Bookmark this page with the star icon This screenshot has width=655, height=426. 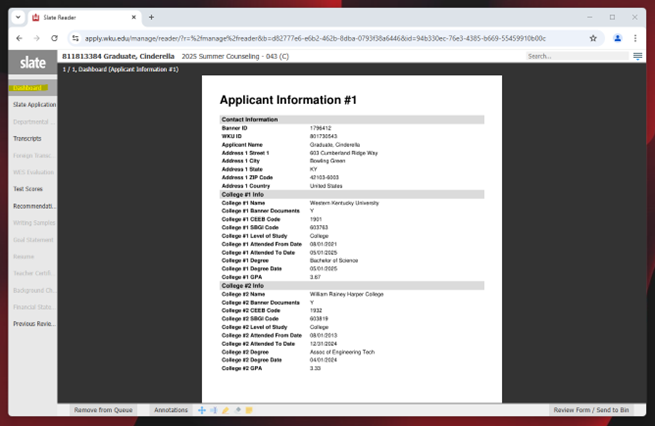pyautogui.click(x=593, y=38)
